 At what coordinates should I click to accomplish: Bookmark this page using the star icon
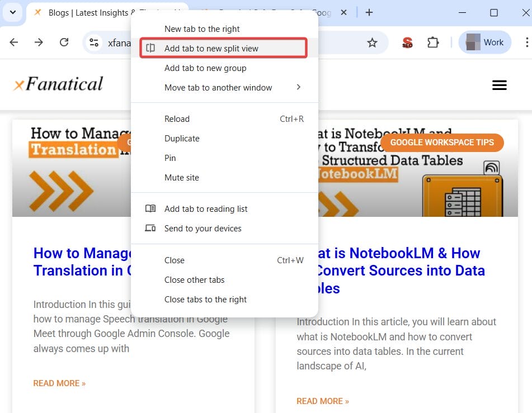point(373,42)
